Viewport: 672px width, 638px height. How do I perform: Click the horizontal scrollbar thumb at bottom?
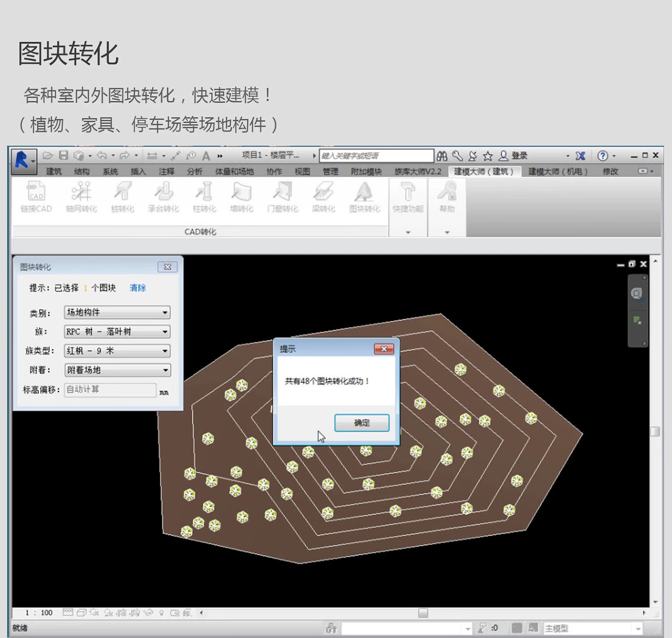[x=423, y=612]
